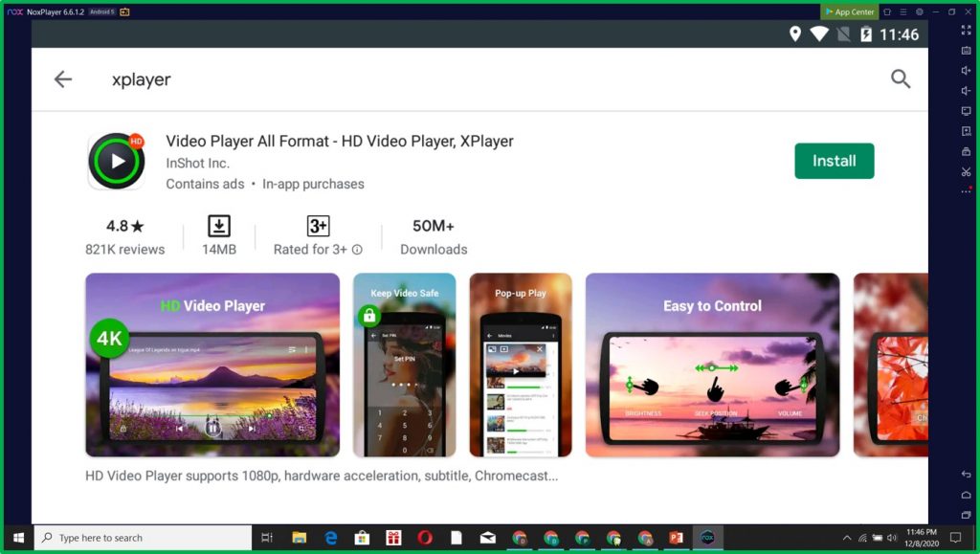Click In-app purchases text
Viewport: 980px width, 554px height.
313,185
